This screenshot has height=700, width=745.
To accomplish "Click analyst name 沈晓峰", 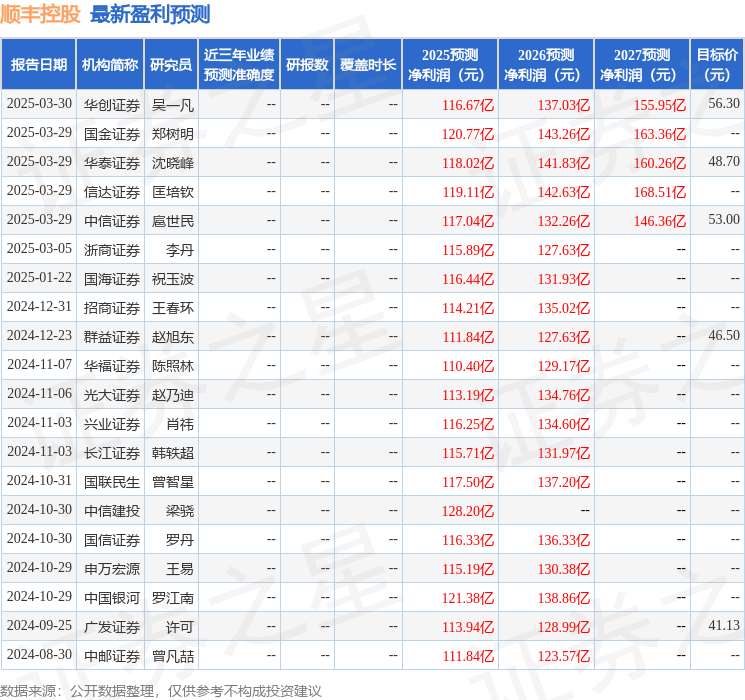I will [172, 163].
